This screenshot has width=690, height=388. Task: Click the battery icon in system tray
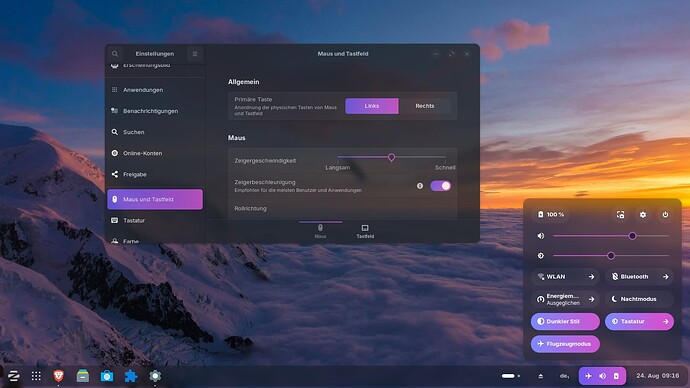tap(616, 376)
